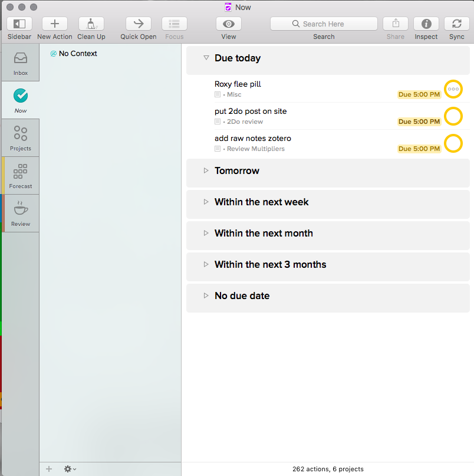Run Clean Up from the toolbar
The height and width of the screenshot is (476, 474).
[x=91, y=24]
